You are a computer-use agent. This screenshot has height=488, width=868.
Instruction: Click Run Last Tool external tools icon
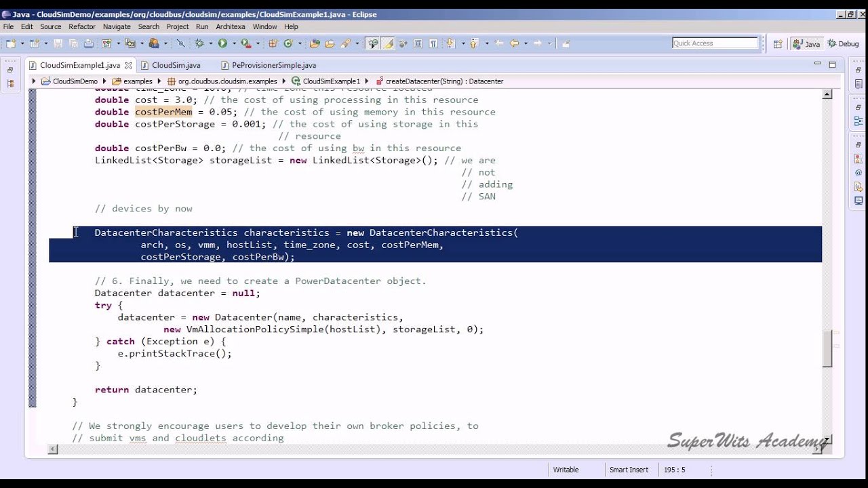click(246, 43)
